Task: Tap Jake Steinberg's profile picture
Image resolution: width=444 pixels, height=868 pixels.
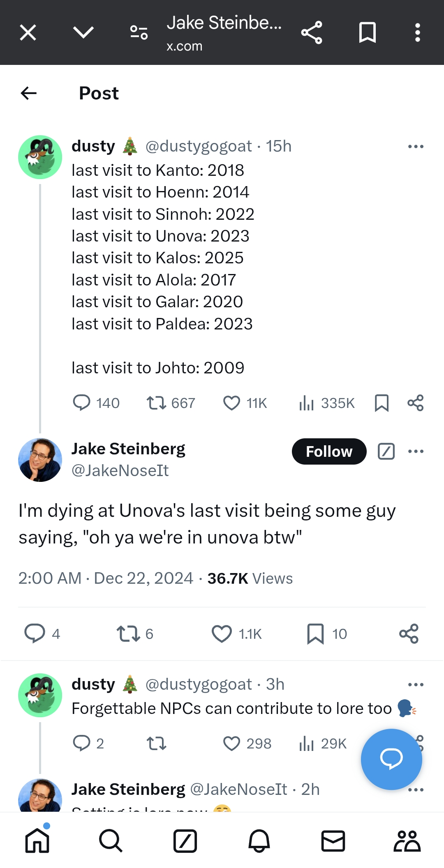Action: [40, 460]
